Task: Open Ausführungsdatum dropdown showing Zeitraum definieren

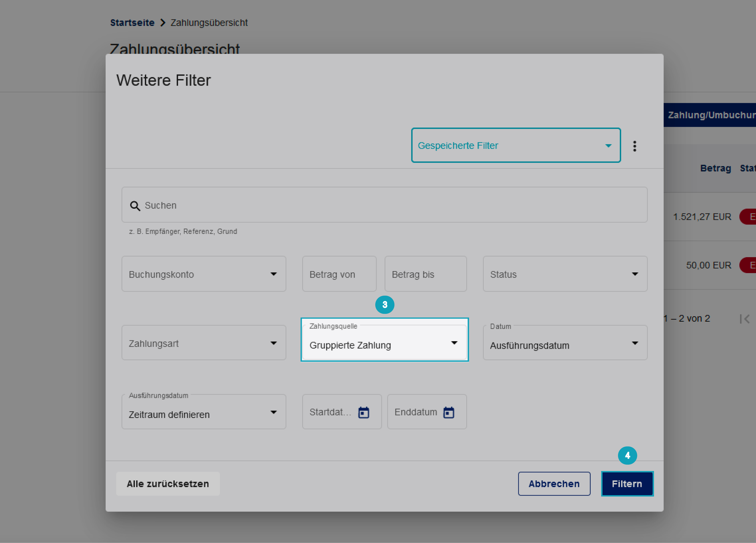Action: click(x=204, y=412)
